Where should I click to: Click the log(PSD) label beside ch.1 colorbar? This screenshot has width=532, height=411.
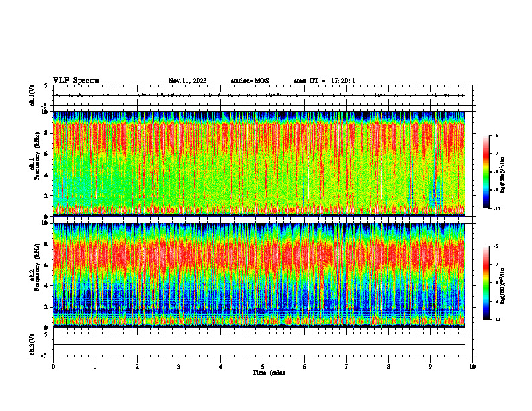coord(503,175)
